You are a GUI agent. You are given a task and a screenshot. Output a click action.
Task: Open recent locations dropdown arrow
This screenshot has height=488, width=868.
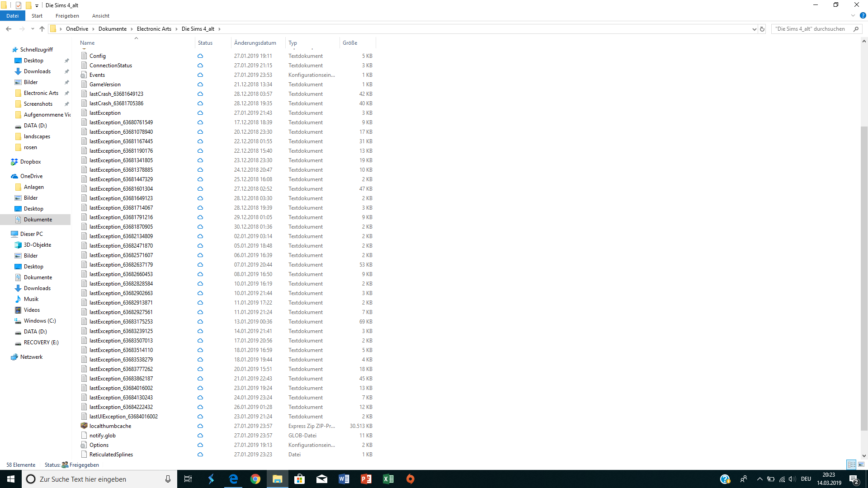[33, 29]
